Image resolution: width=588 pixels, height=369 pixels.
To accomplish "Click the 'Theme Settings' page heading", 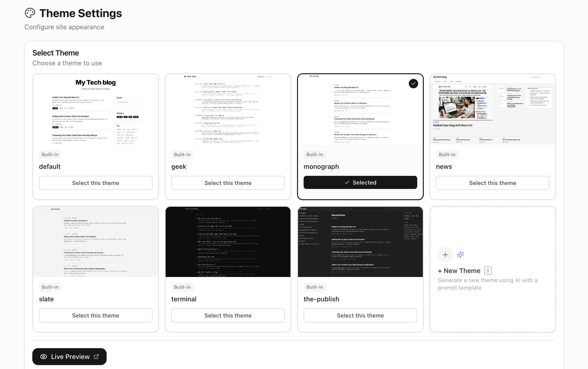I will point(81,13).
